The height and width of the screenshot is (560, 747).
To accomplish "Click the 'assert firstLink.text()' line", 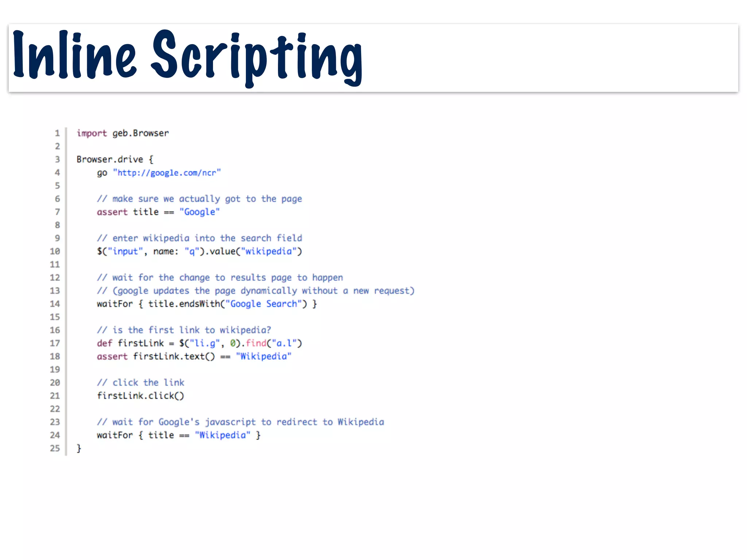I will coord(194,357).
